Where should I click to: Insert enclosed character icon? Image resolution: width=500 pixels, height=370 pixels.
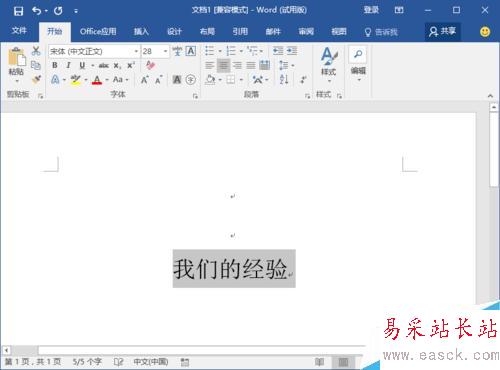[191, 80]
